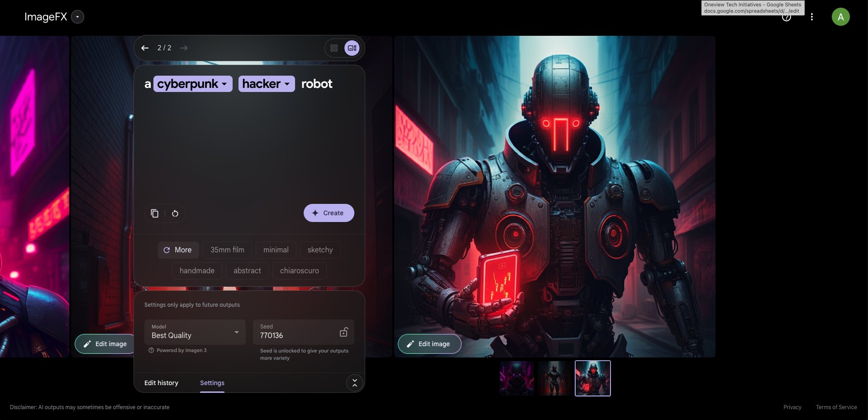Viewport: 868px width, 420px height.
Task: Open the hacker chip dropdown
Action: click(267, 84)
